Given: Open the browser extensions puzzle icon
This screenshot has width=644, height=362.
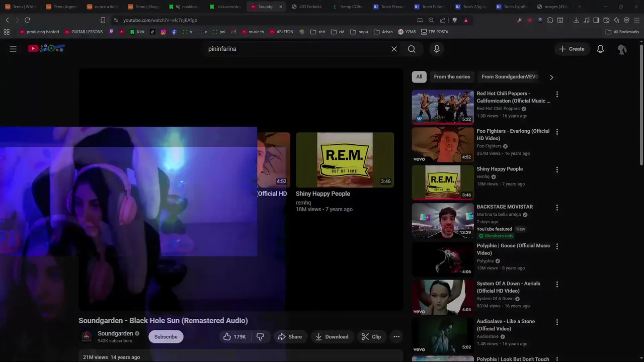Looking at the screenshot, I should (x=550, y=20).
